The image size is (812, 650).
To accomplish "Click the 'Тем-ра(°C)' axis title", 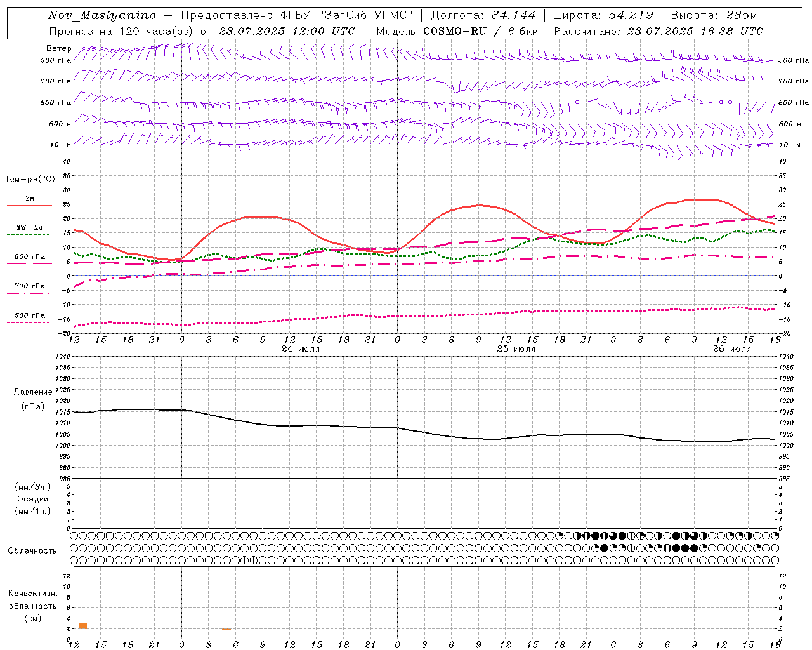I will pyautogui.click(x=30, y=180).
